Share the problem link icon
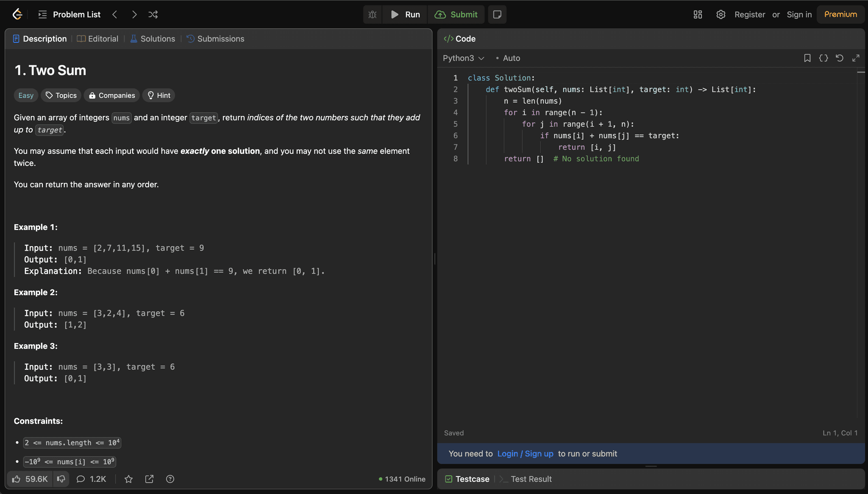 coord(149,479)
